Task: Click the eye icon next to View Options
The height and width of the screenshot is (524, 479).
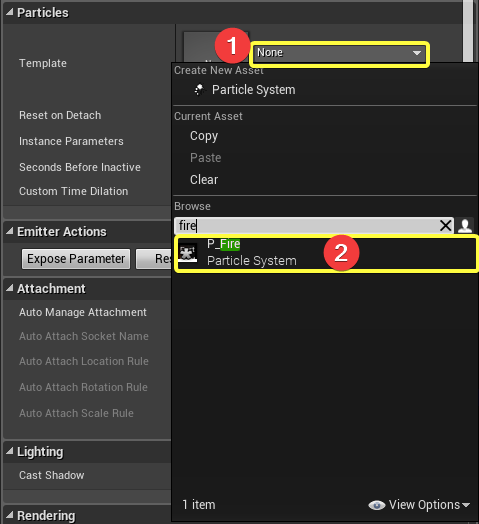Action: [377, 505]
